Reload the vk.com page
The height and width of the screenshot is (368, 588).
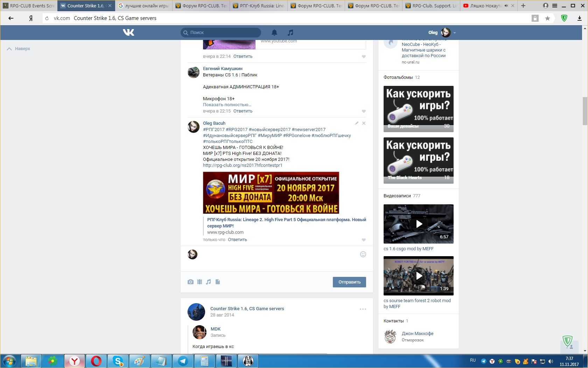click(x=47, y=18)
